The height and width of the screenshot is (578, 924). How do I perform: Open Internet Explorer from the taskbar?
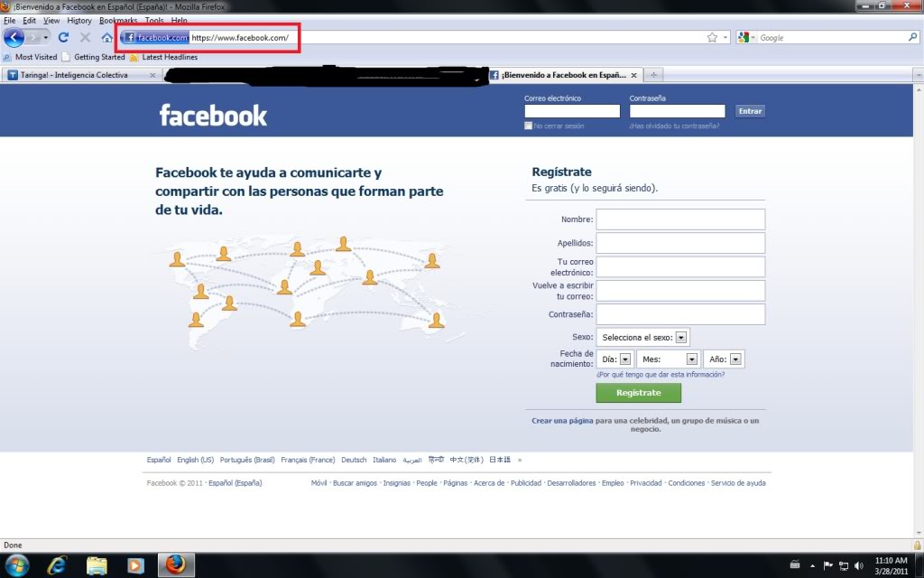(x=59, y=564)
